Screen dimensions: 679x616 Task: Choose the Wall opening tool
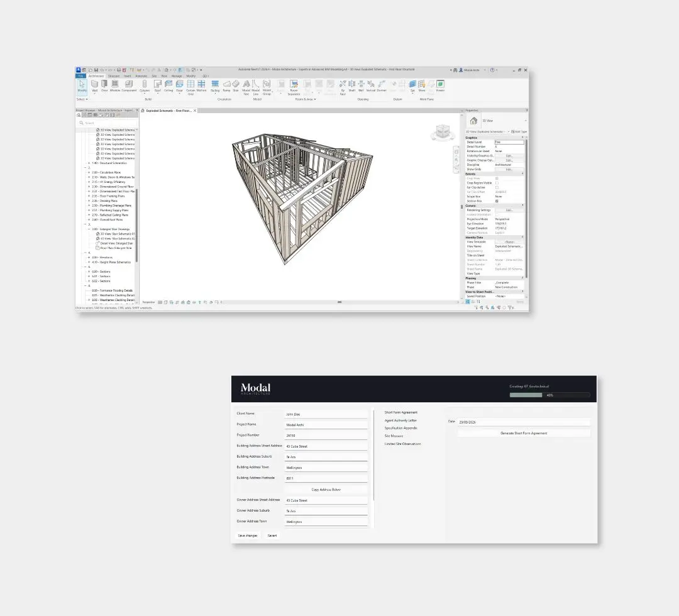pos(361,85)
